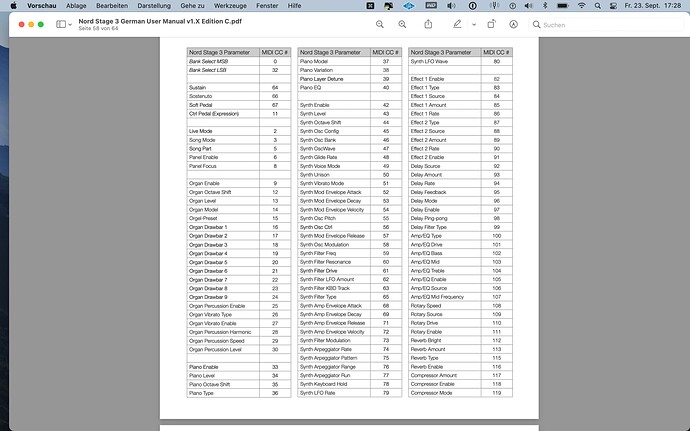
Task: Open the Ablage menu
Action: coord(76,6)
